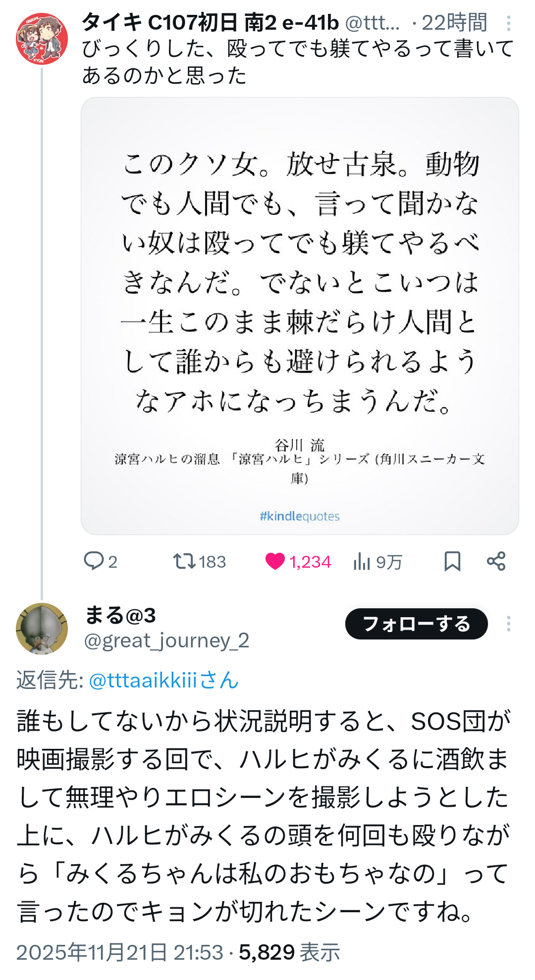The width and height of the screenshot is (535, 980).
Task: Open まる@3's profile avatar
Action: coord(42,629)
